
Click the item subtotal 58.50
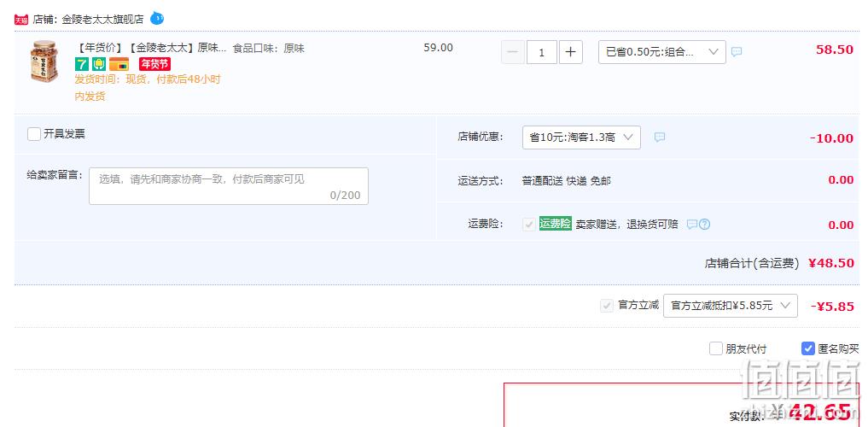click(x=835, y=50)
